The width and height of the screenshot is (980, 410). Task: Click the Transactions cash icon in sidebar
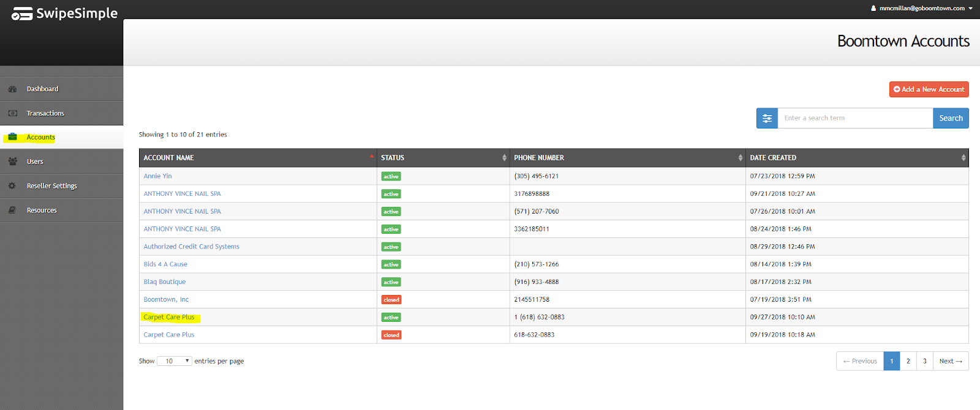pos(12,113)
